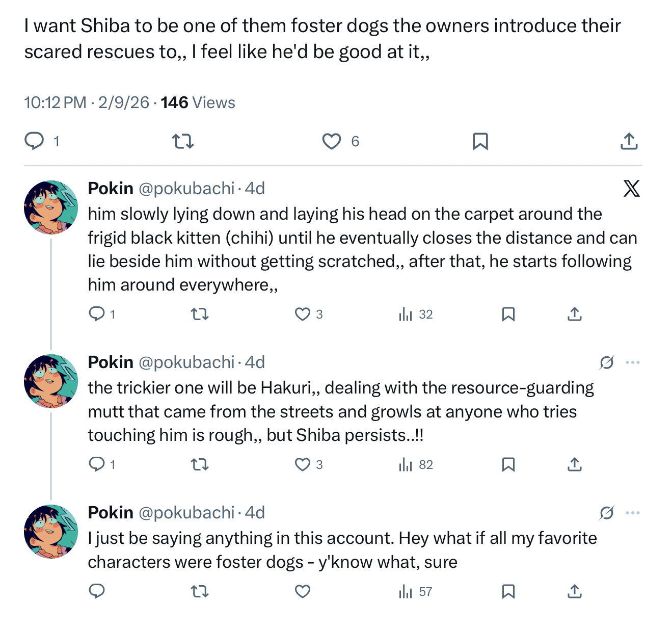Bookmark the main Shiba tweet
This screenshot has height=629, width=672.
click(x=480, y=141)
